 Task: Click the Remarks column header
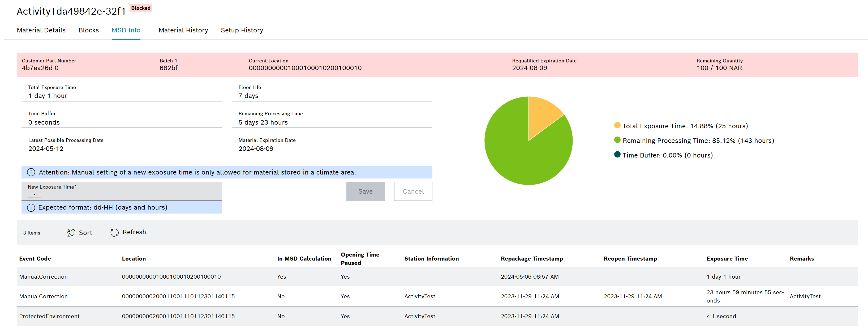click(x=802, y=258)
